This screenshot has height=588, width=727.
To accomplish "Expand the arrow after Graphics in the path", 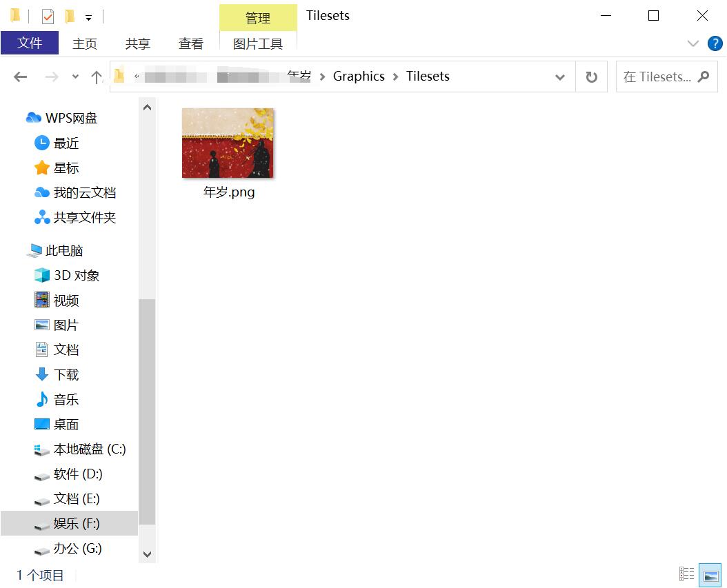I will click(x=395, y=77).
